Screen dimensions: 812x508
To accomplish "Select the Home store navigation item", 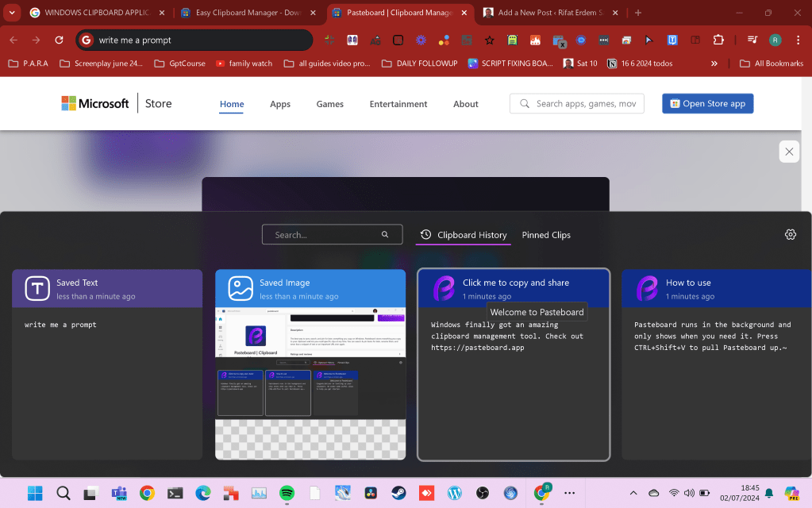I will (x=232, y=103).
